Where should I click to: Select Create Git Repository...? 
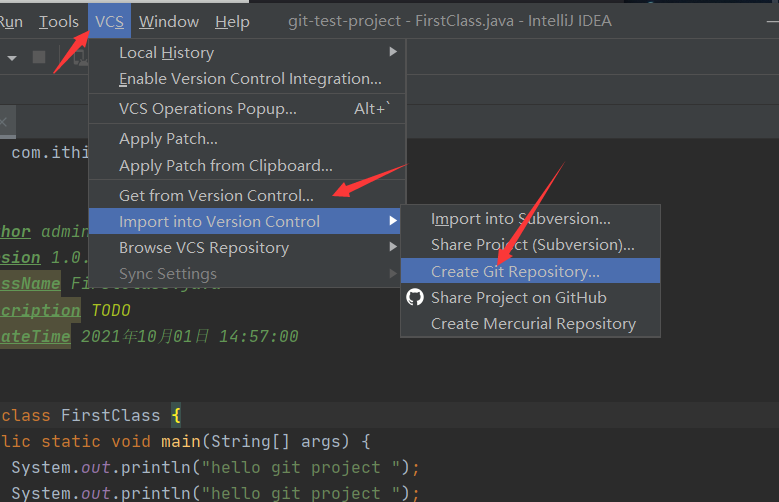pos(515,271)
